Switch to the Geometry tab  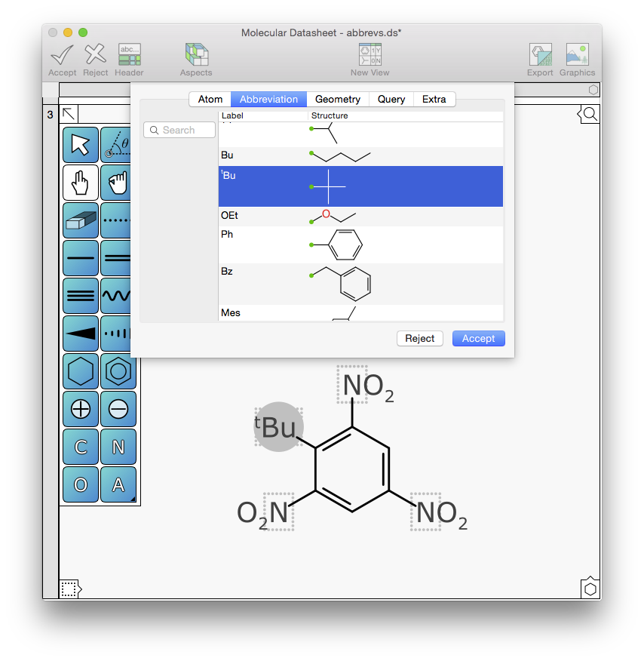[x=337, y=99]
